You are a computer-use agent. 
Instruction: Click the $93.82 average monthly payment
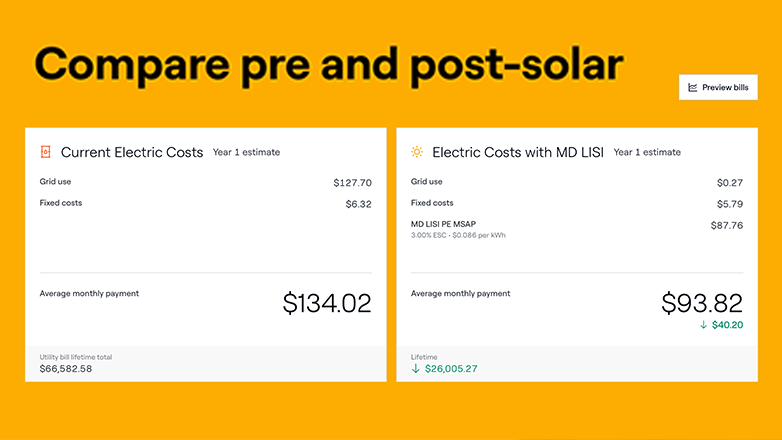702,303
